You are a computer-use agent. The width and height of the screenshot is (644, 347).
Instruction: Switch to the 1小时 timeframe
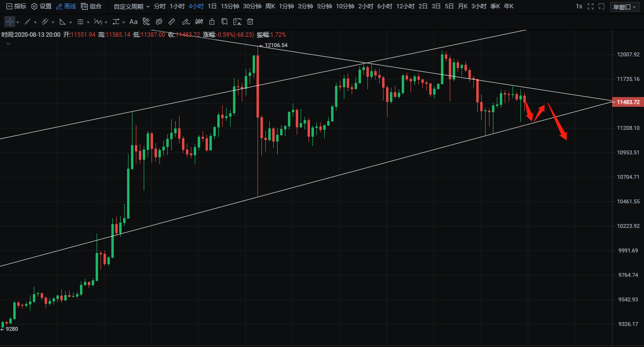177,6
